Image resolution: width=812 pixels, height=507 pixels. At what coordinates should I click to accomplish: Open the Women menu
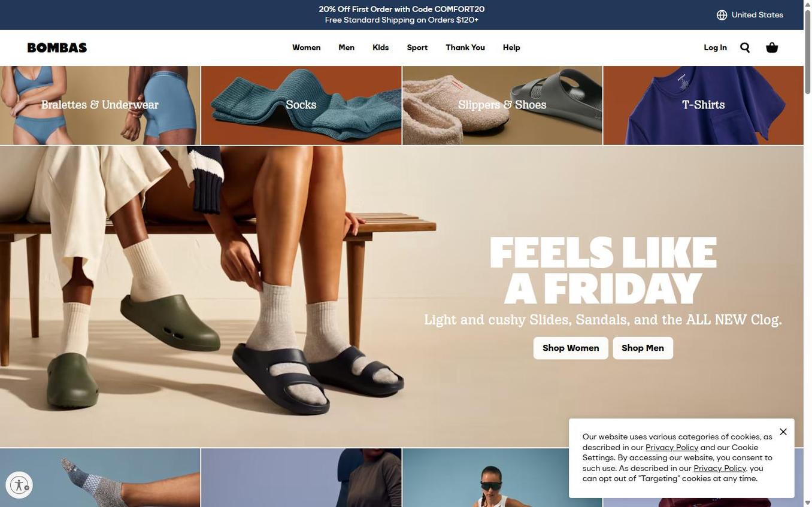coord(307,47)
